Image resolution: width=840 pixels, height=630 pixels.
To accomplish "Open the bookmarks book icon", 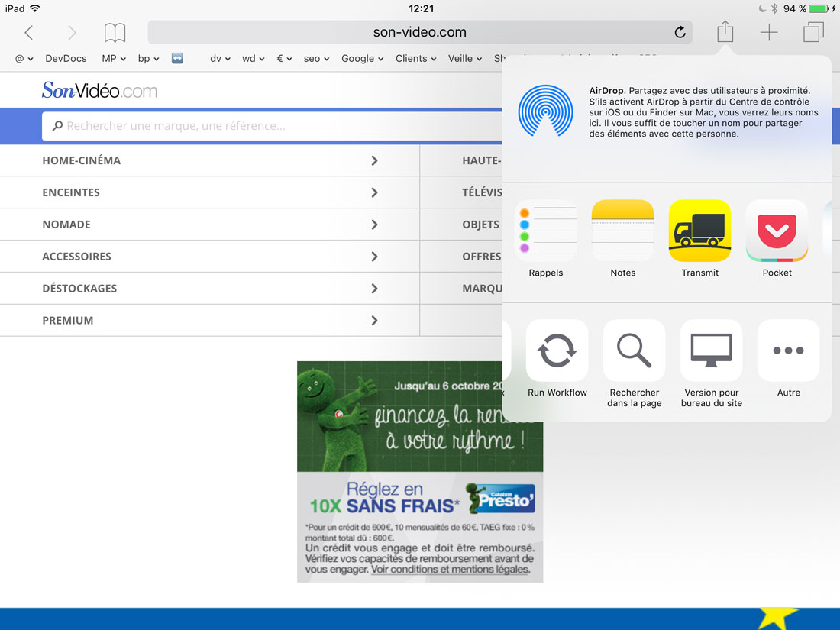I will click(x=115, y=33).
